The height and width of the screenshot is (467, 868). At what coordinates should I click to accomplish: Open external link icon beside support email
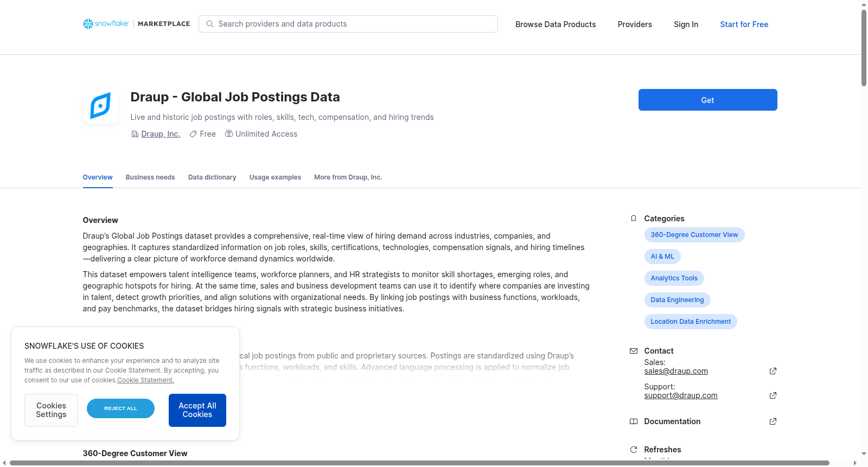(773, 395)
